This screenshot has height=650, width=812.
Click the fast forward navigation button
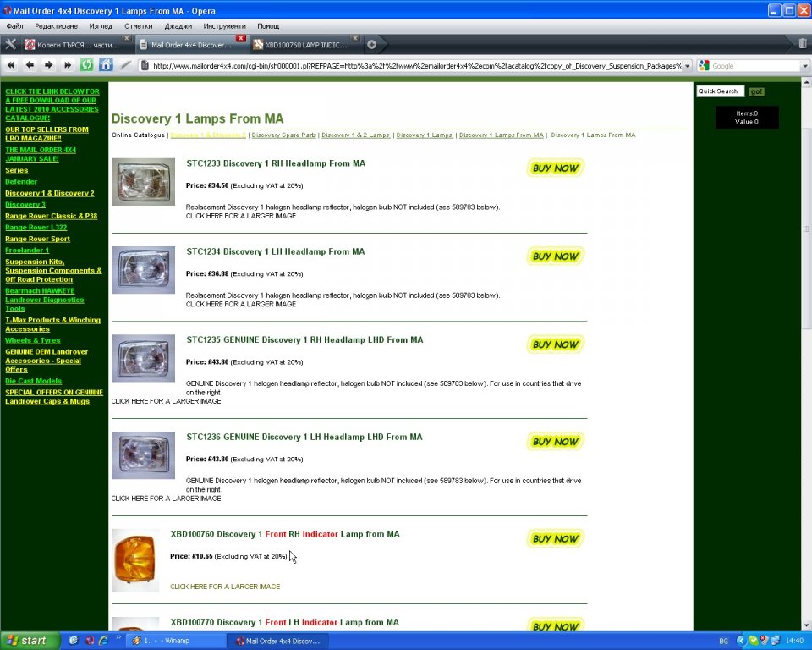68,65
